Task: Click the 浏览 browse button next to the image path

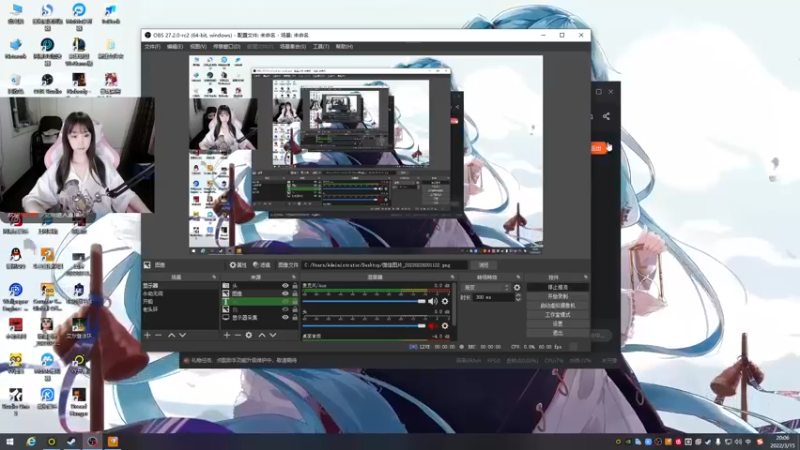Action: pos(484,265)
